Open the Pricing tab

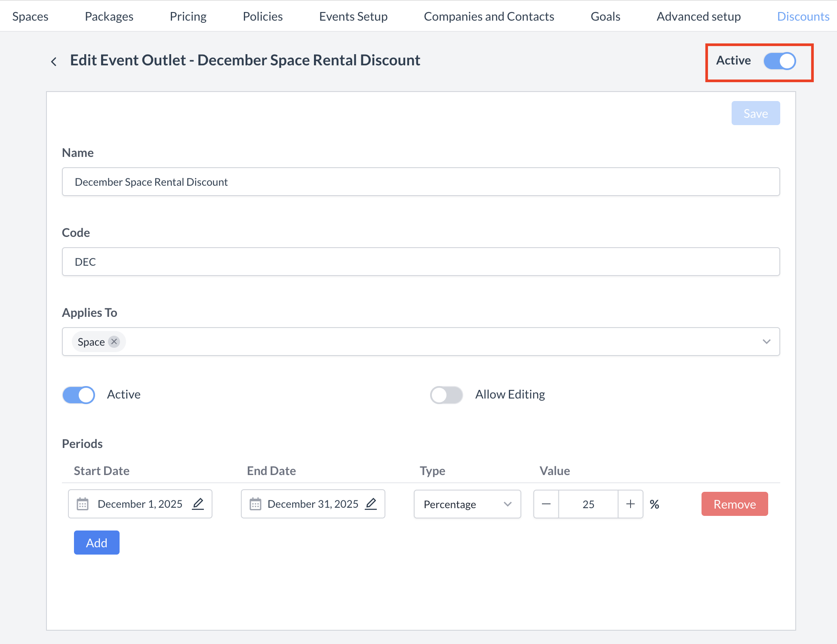188,16
